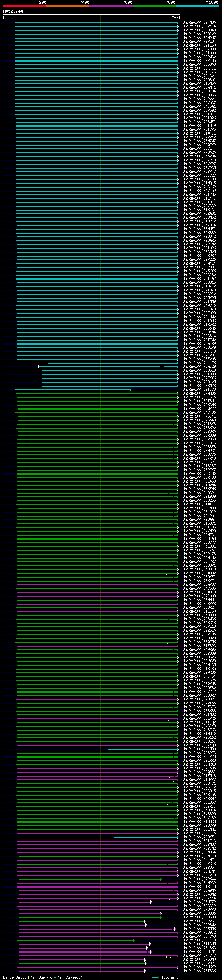The height and width of the screenshot is (980, 222).
Task: Click UniRef100_Q3B690 label
Action: 199,428
